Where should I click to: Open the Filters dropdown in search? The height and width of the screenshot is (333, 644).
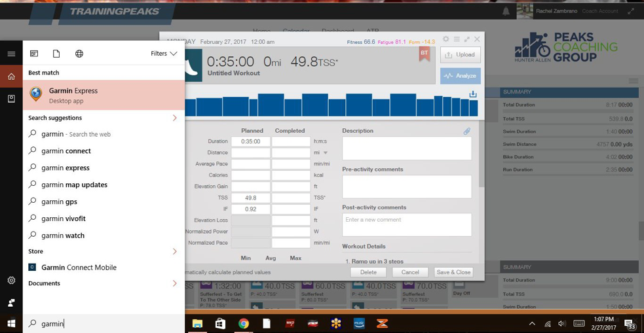coord(164,53)
